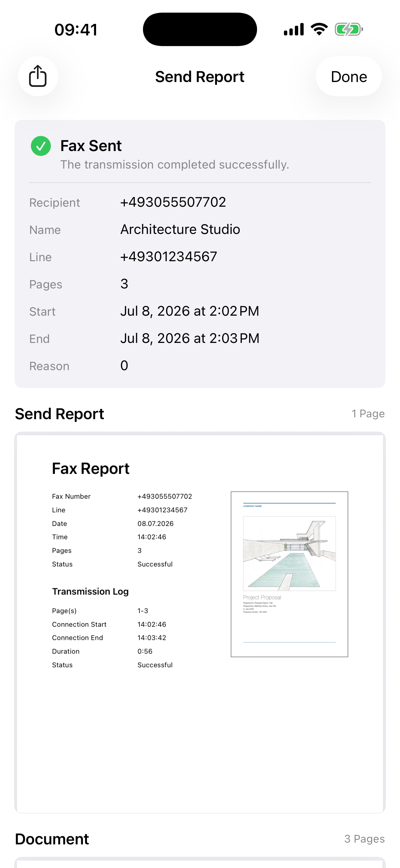
Task: Open the Project Proposal page thumbnail
Action: click(x=289, y=574)
